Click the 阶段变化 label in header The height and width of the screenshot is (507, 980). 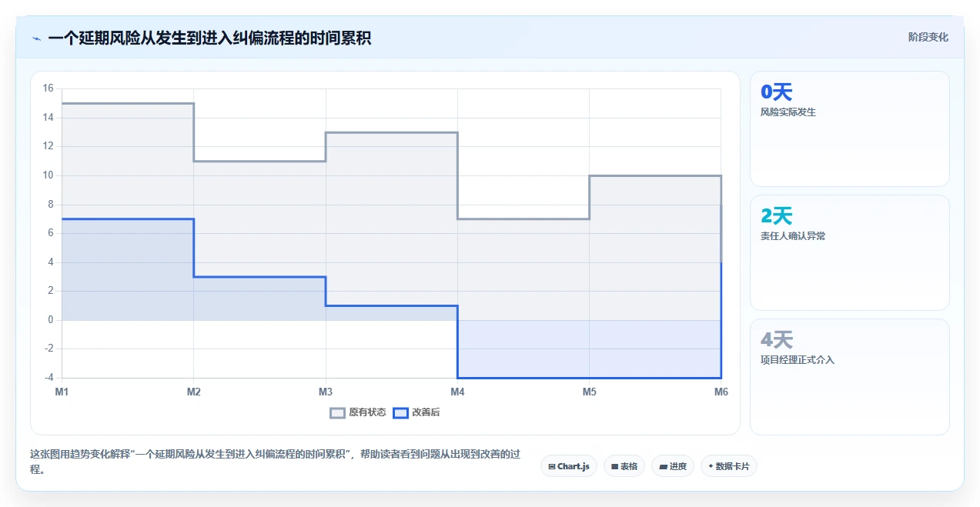[928, 37]
